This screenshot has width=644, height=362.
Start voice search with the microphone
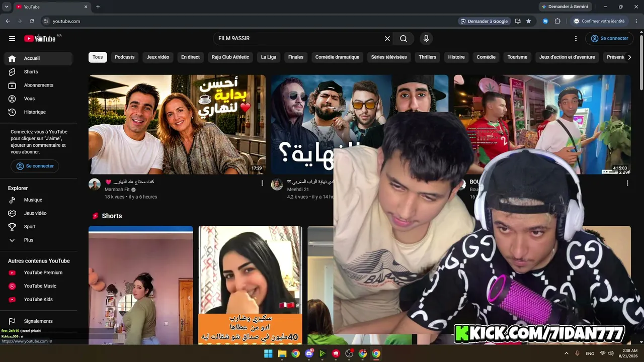point(426,38)
